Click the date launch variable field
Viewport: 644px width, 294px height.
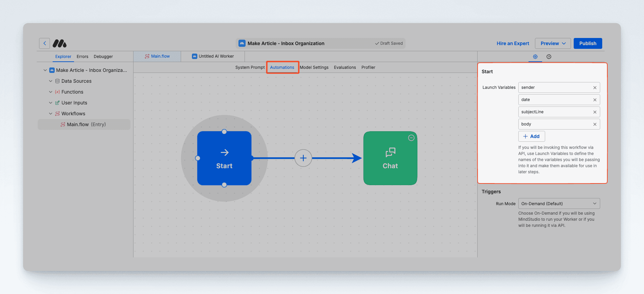point(555,100)
